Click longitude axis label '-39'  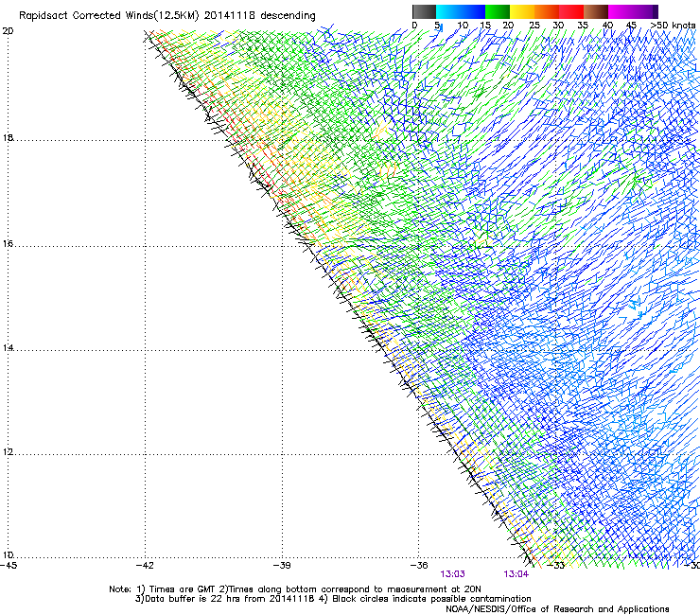pos(282,566)
